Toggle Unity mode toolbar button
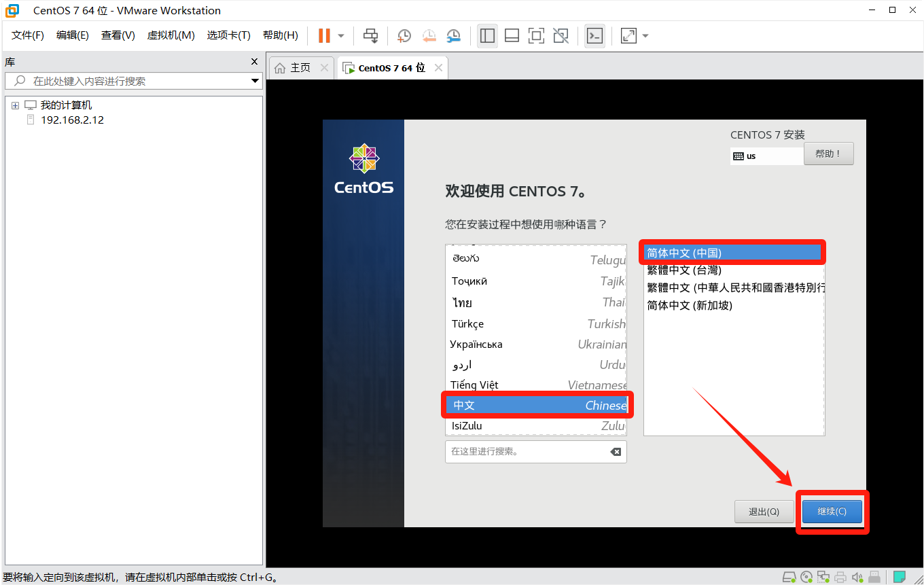 [561, 35]
